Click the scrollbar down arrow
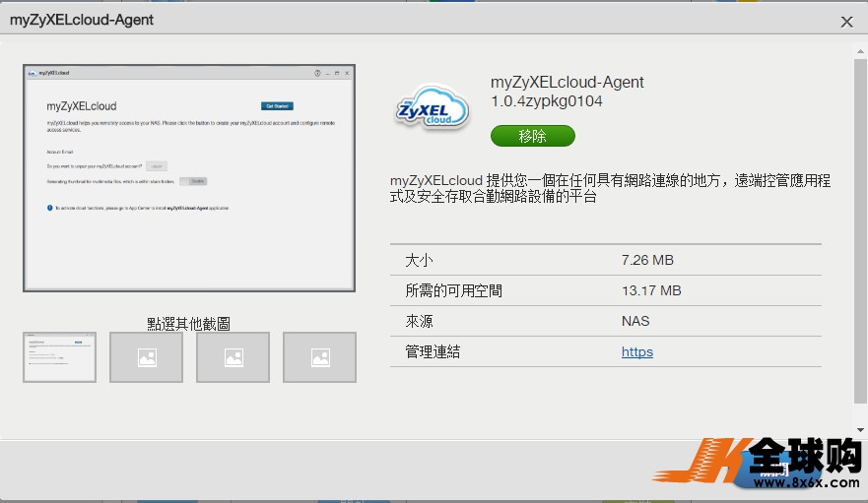Screen dimensions: 868x503 tap(860, 430)
